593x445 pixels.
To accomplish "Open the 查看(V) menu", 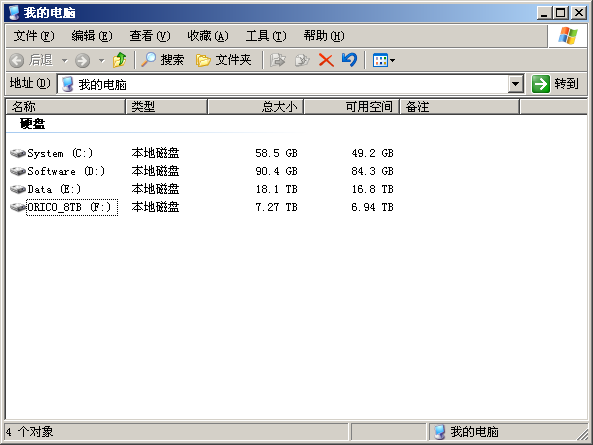I will tap(150, 36).
